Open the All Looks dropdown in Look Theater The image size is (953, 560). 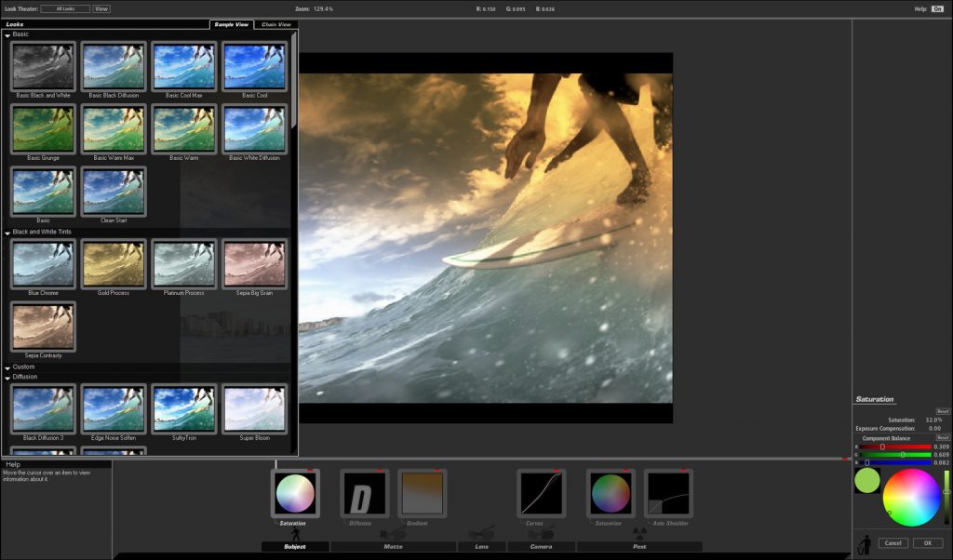(66, 9)
